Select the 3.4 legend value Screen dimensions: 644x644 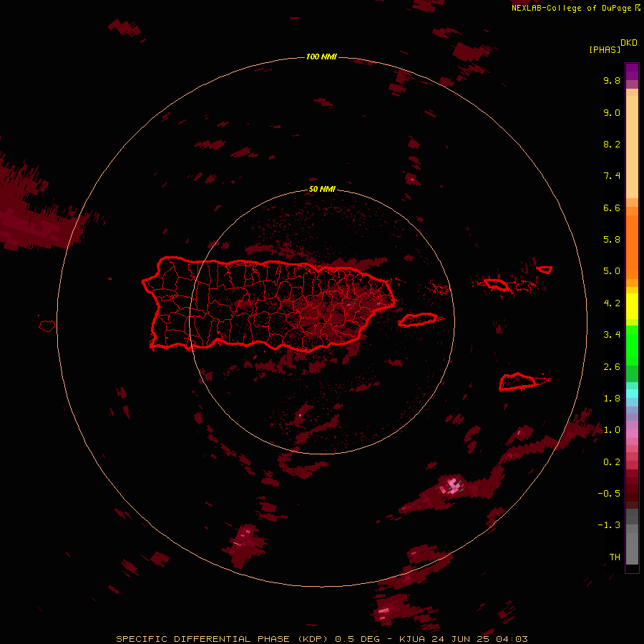point(612,335)
